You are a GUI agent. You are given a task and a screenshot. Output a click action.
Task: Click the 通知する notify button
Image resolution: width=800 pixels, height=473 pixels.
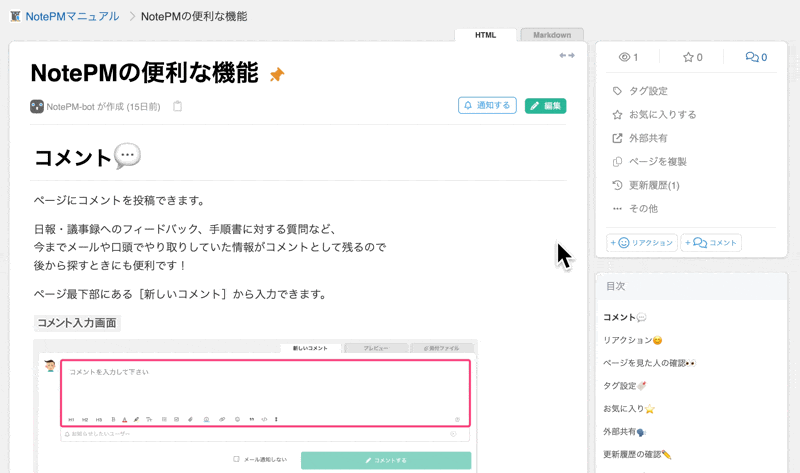[x=487, y=106]
